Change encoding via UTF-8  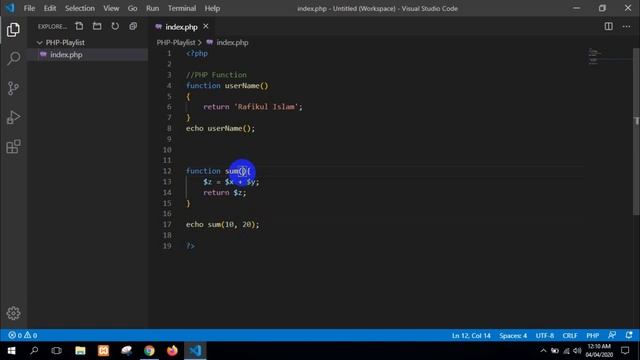(x=544, y=336)
